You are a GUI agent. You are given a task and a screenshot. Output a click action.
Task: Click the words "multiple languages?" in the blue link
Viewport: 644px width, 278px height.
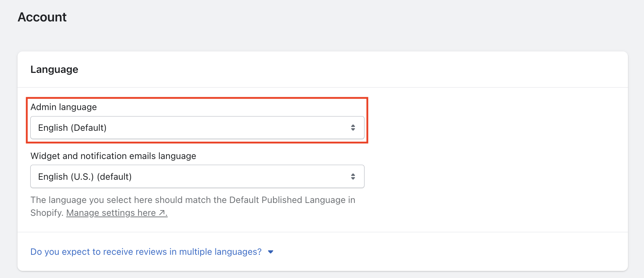(x=220, y=252)
